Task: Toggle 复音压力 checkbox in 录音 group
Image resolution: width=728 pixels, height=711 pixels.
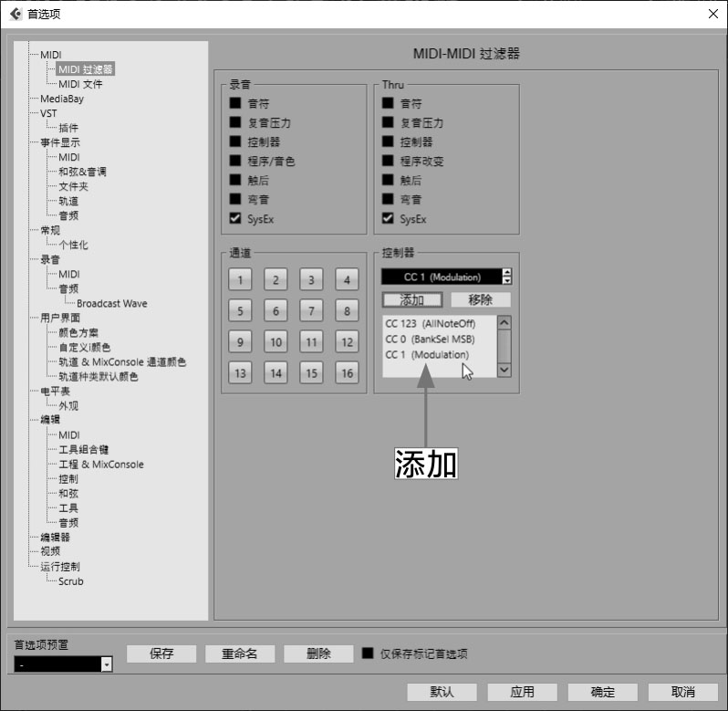Action: 235,122
